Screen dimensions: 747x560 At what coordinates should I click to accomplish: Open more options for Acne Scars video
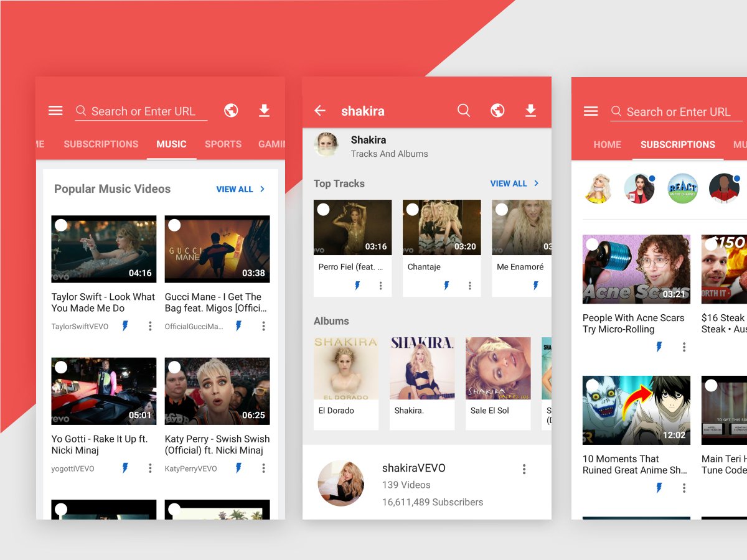[x=684, y=347]
